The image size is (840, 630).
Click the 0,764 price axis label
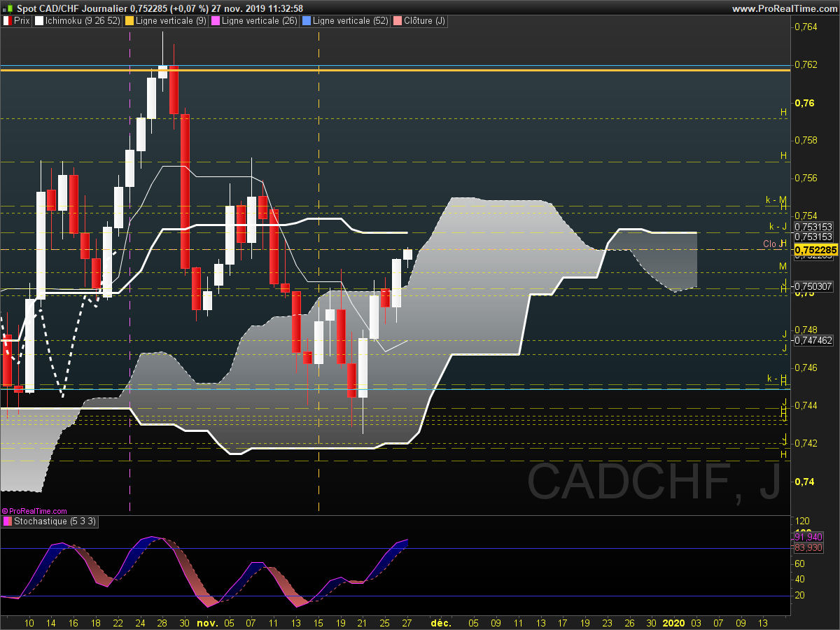point(805,27)
